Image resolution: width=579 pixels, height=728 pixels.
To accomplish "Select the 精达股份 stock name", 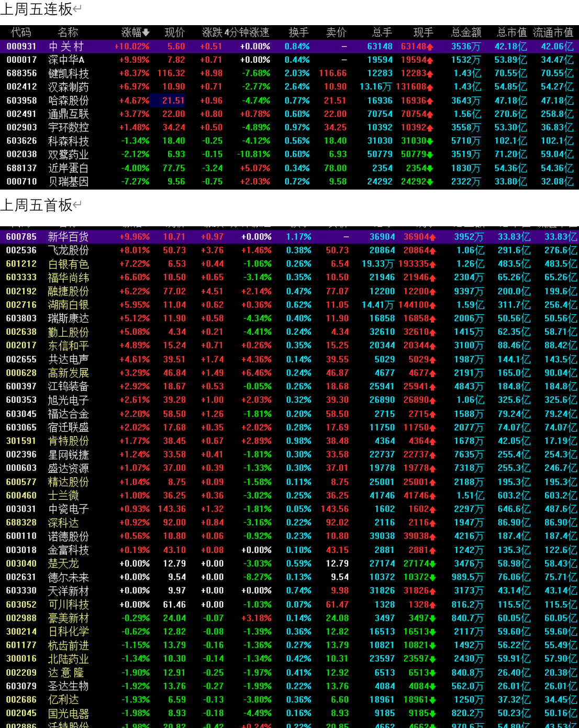I will (69, 482).
